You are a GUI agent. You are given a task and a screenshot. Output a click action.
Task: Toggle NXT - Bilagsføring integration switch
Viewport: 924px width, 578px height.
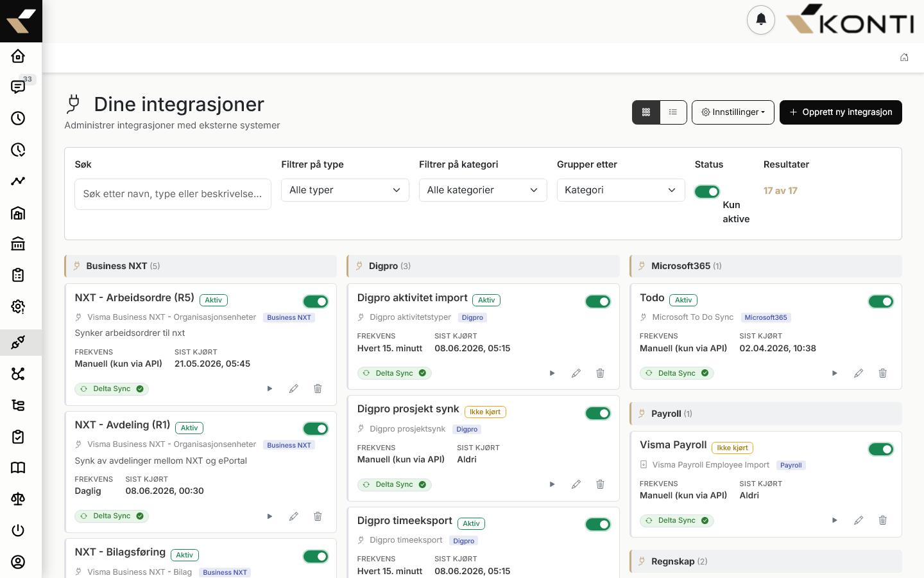316,556
